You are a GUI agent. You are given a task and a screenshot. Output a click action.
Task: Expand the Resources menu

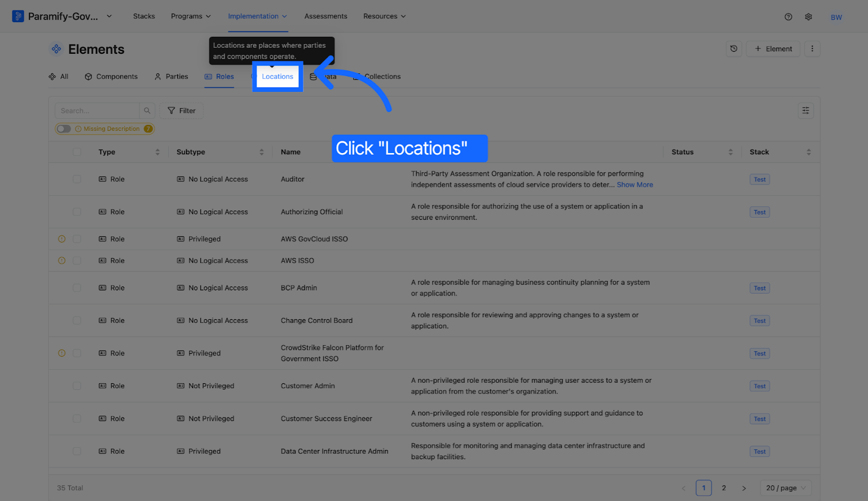pos(385,16)
